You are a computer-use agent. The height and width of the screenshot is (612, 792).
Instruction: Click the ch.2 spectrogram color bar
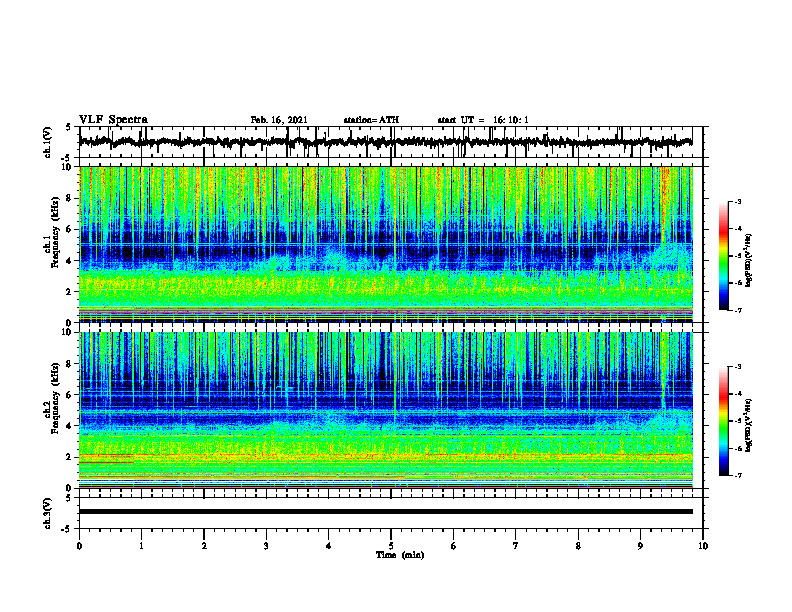click(x=723, y=421)
